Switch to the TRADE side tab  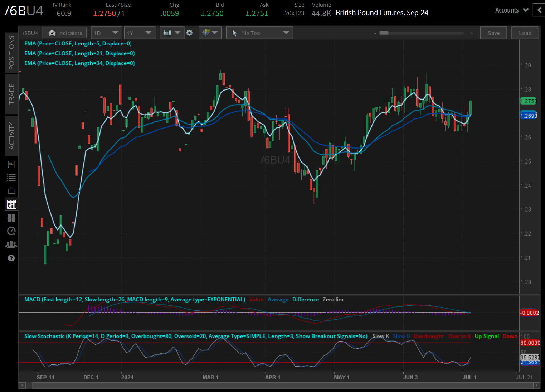[x=11, y=94]
